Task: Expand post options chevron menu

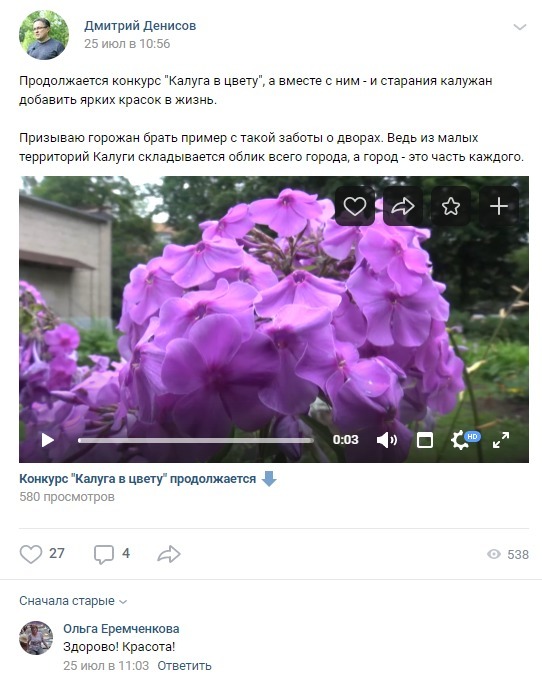Action: (520, 27)
